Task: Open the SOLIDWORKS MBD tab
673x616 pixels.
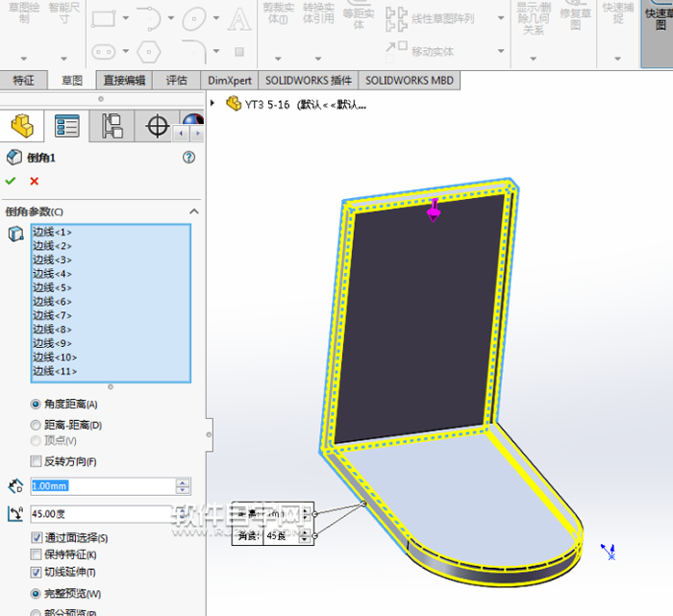Action: [409, 81]
